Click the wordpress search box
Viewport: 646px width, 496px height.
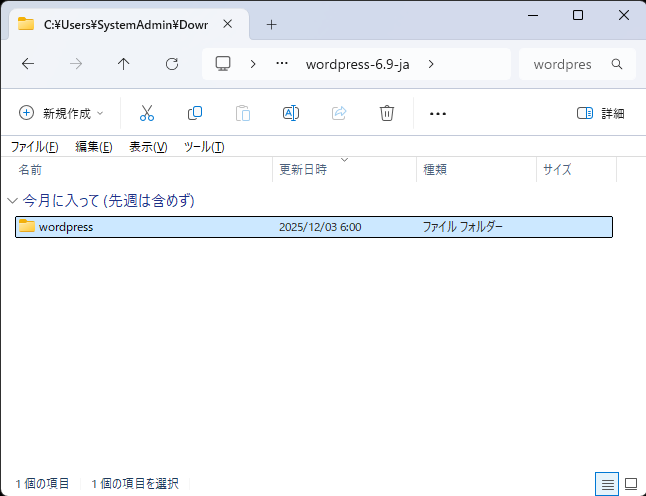click(565, 64)
